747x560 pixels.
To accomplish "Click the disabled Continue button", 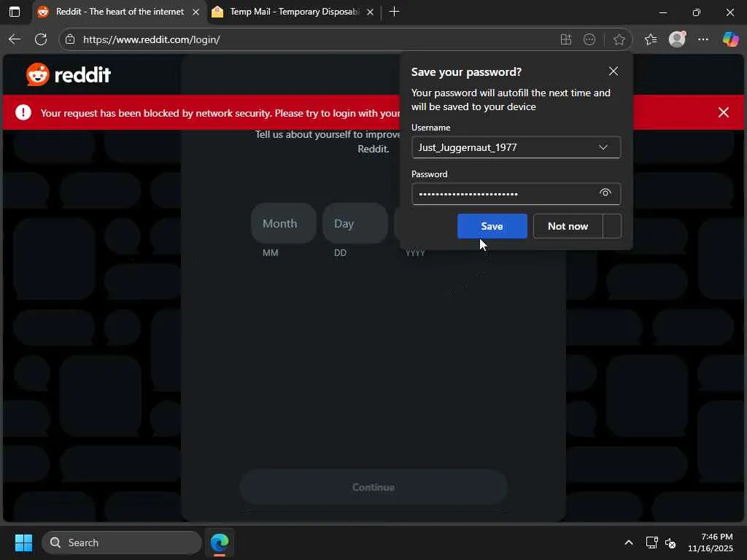I will click(373, 487).
